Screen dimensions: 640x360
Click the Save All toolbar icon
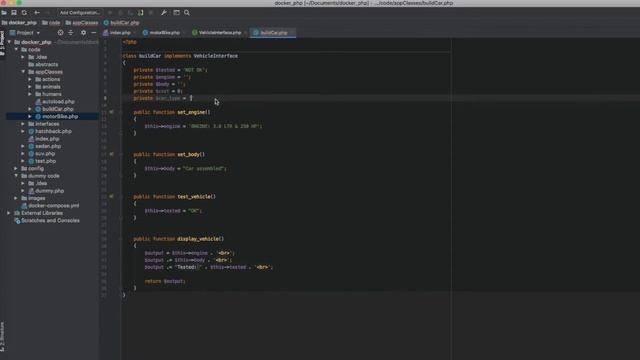14,13
